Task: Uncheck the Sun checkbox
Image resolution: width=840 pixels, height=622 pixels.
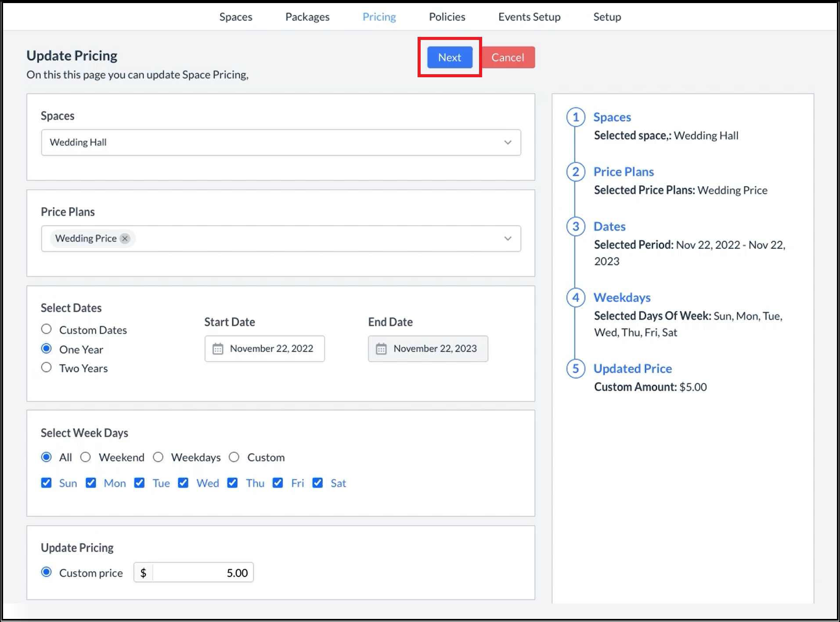Action: 46,483
